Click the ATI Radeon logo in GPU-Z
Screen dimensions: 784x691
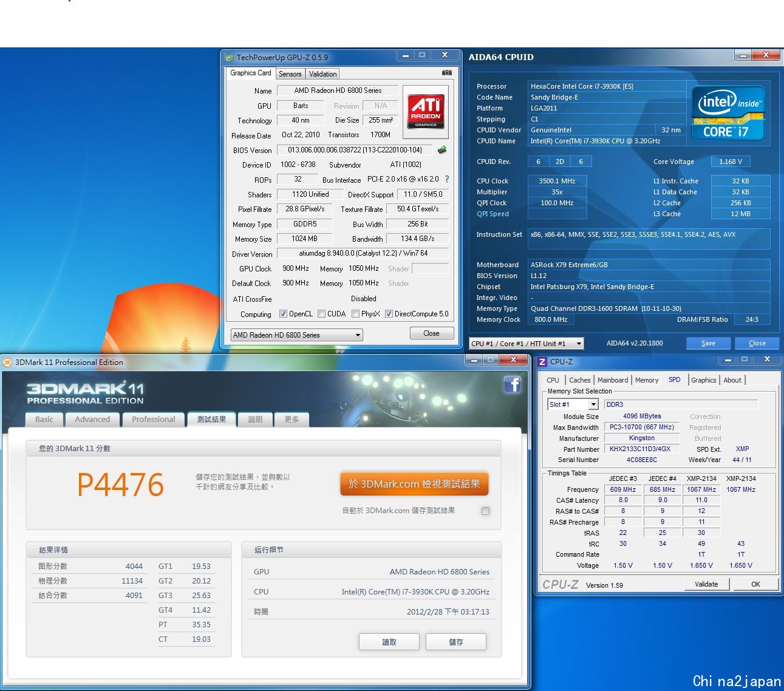pyautogui.click(x=426, y=111)
